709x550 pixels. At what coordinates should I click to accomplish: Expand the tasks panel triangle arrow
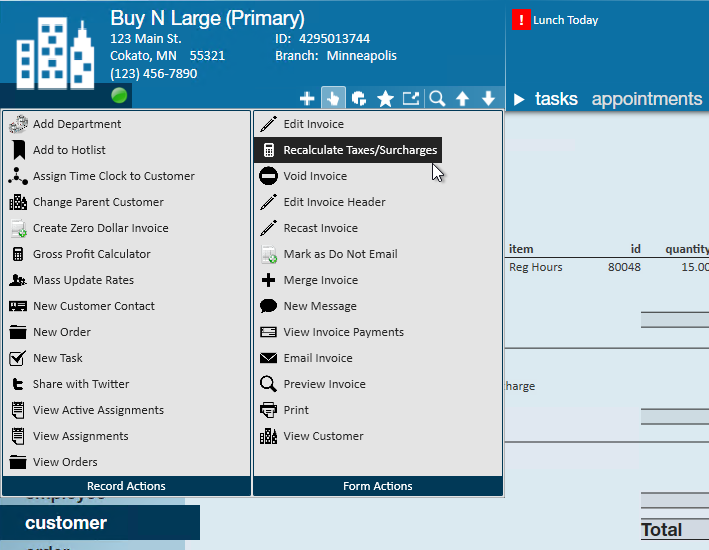coord(519,99)
